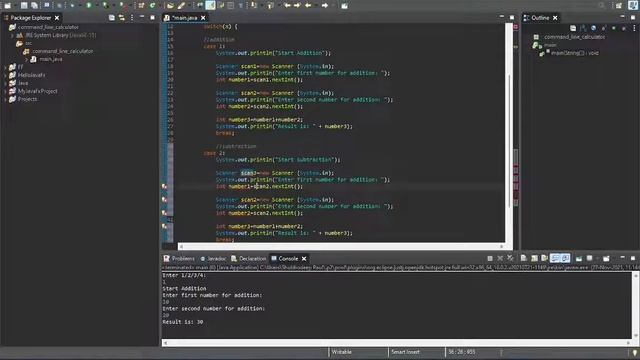Expand main.java in Package Explorer
640x360 pixels.
27,59
